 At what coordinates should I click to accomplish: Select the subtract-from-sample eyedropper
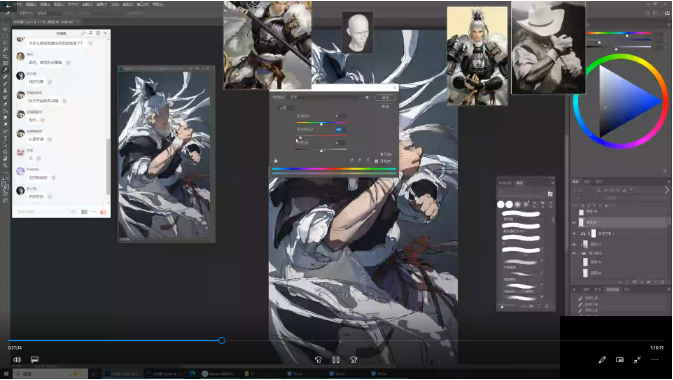click(367, 160)
